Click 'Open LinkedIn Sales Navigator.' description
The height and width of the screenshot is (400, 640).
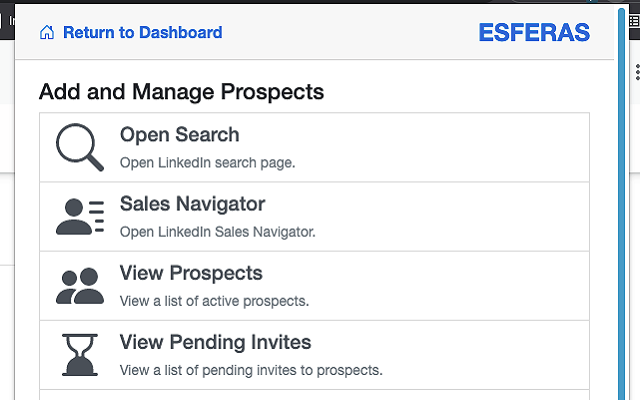click(x=218, y=232)
